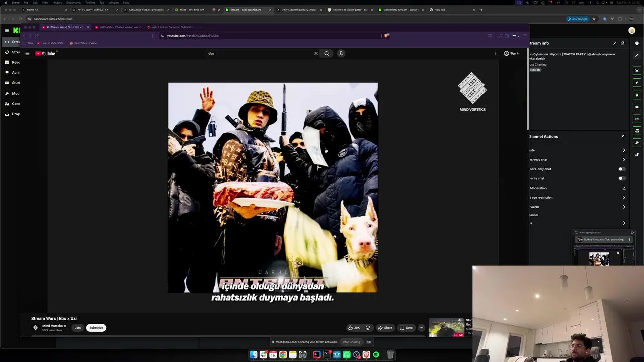Click the Share button below video
This screenshot has height=362, width=644.
(x=385, y=328)
